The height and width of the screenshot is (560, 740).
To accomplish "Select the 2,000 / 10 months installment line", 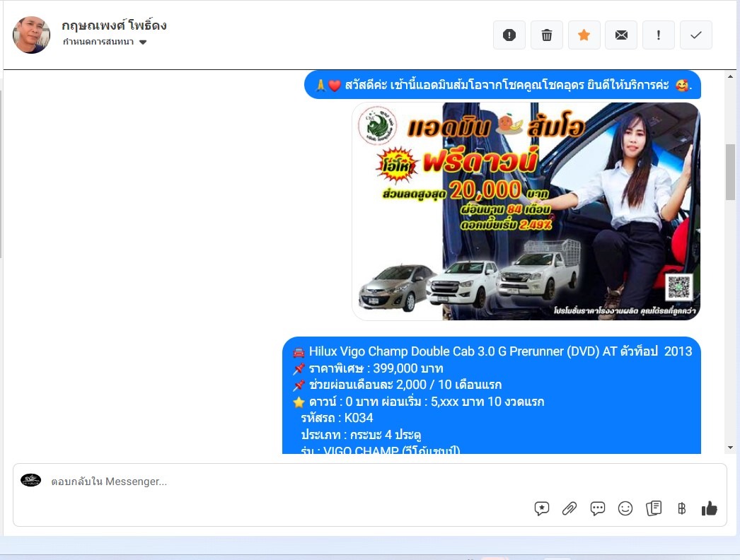I will pos(397,385).
